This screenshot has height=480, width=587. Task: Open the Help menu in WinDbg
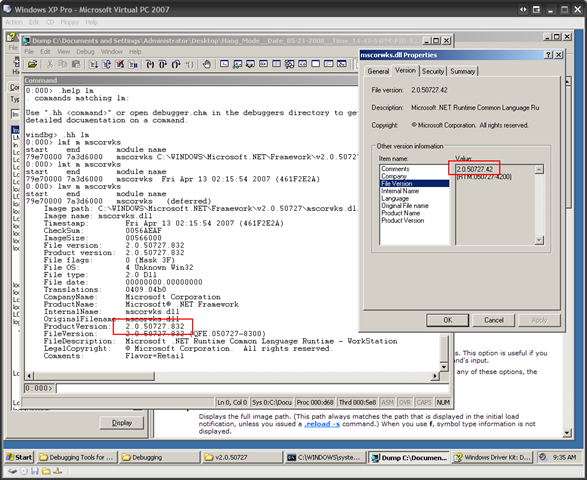135,52
